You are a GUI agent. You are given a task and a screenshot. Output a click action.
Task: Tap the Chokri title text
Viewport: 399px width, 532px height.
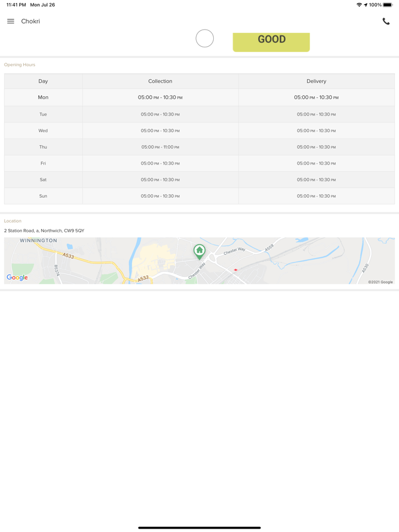click(31, 22)
